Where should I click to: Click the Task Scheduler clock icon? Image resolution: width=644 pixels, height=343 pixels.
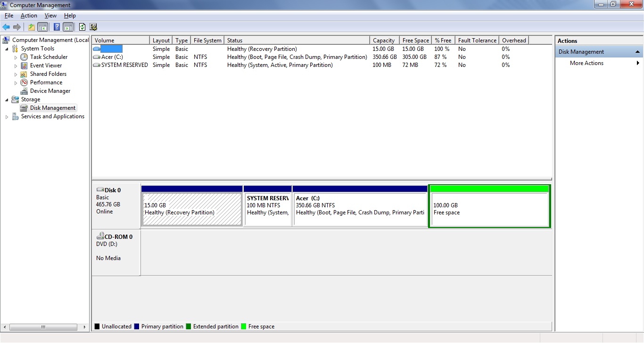[x=24, y=57]
